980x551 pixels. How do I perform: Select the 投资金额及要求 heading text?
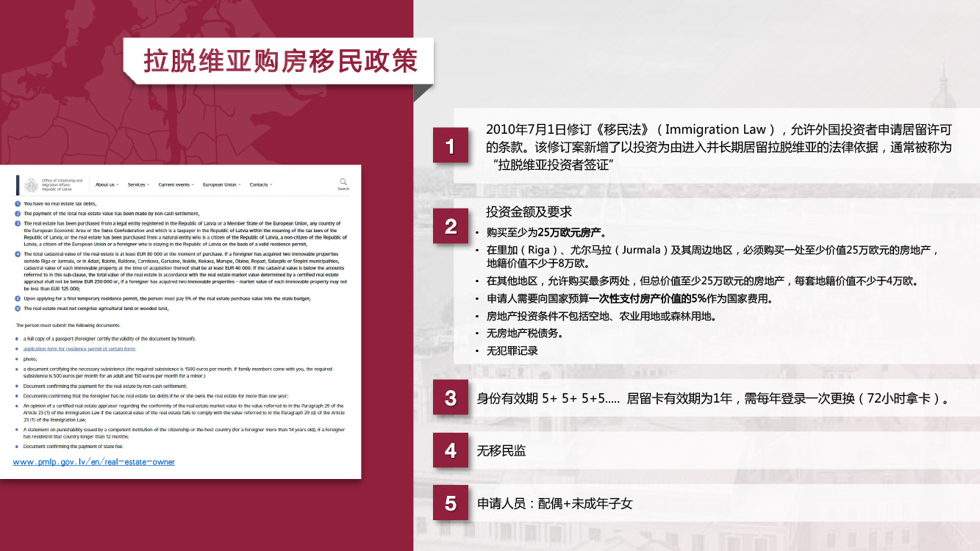coord(529,212)
